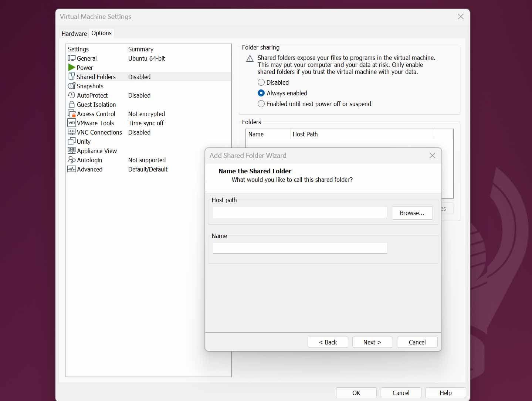
Task: Click the General settings monitor icon
Action: 72,58
